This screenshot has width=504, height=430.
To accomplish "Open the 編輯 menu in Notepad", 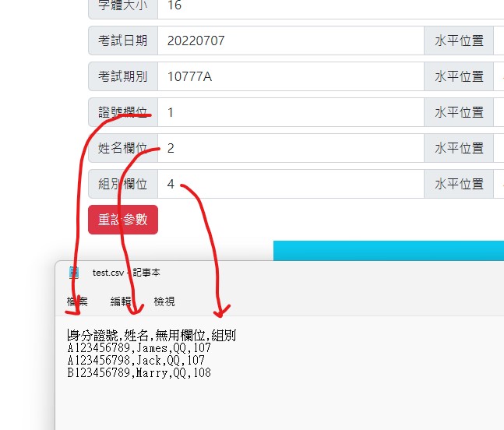I will tap(121, 301).
